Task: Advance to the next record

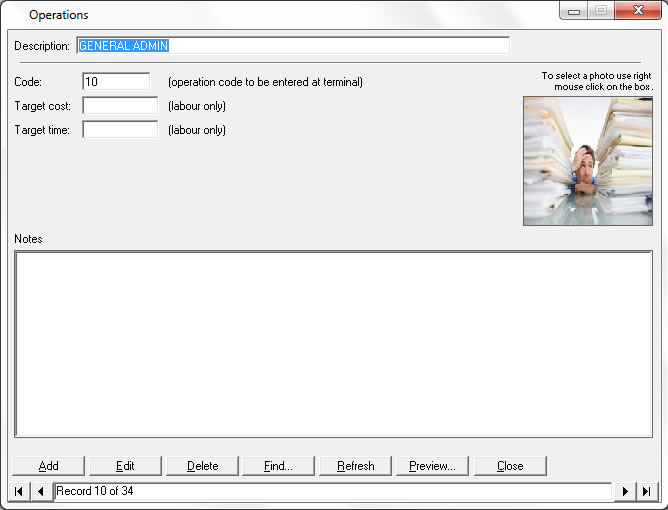Action: coord(626,491)
